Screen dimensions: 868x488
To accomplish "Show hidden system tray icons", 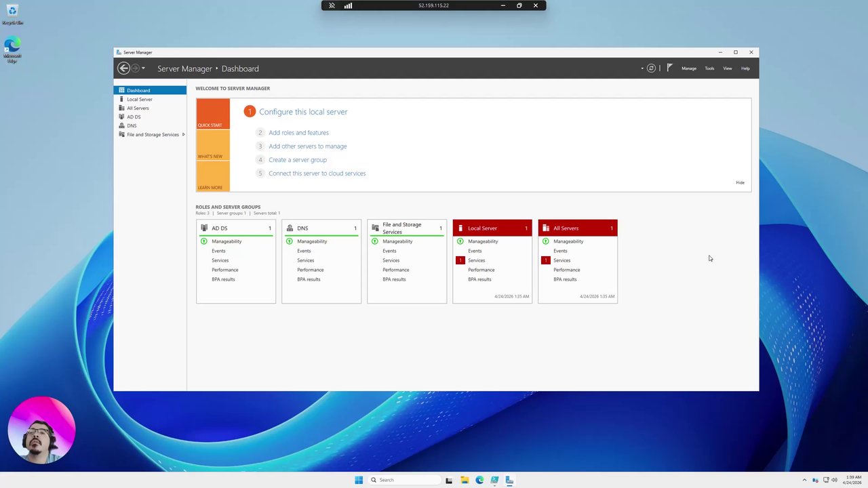I will tap(804, 480).
